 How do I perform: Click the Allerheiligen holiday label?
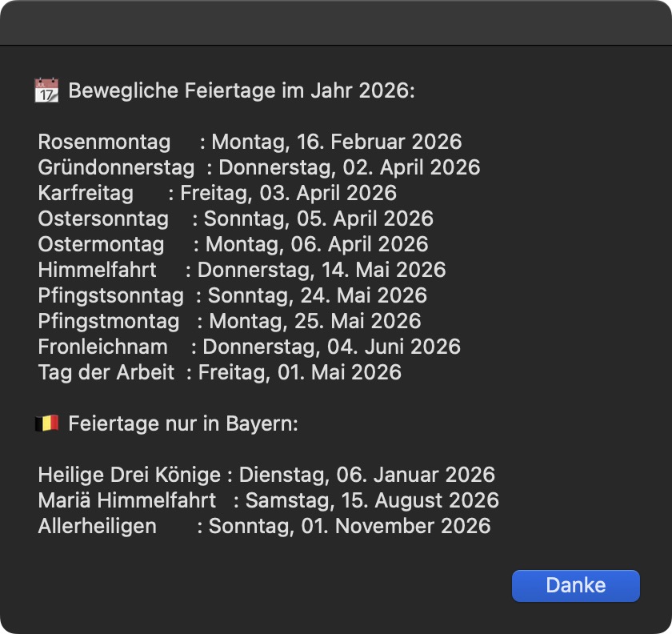97,526
